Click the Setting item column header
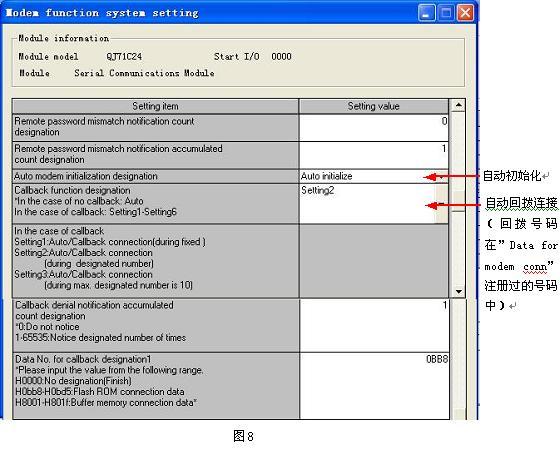The image size is (560, 450). tap(155, 106)
